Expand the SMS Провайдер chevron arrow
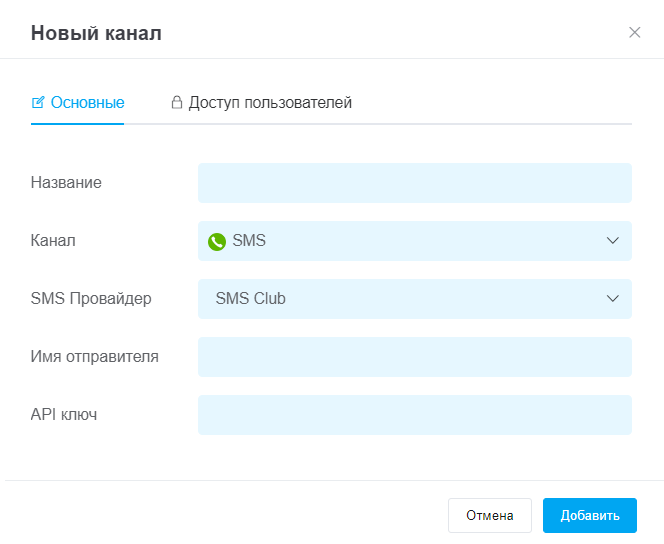Viewport: 664px width, 544px height. [612, 298]
